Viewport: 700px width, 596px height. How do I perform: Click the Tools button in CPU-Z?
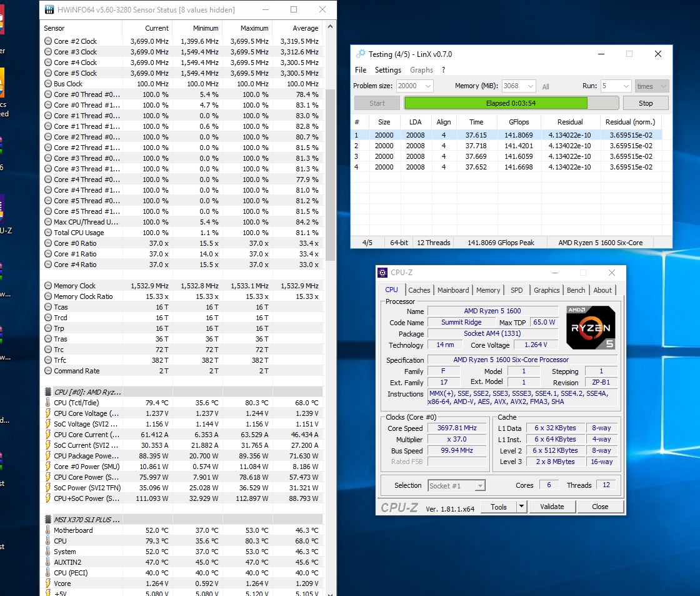[499, 506]
